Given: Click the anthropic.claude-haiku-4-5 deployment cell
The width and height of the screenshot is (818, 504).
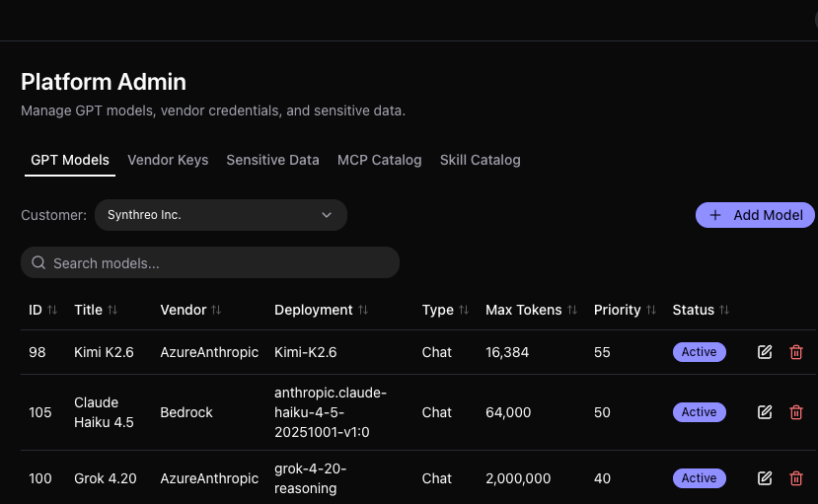Looking at the screenshot, I should point(331,412).
